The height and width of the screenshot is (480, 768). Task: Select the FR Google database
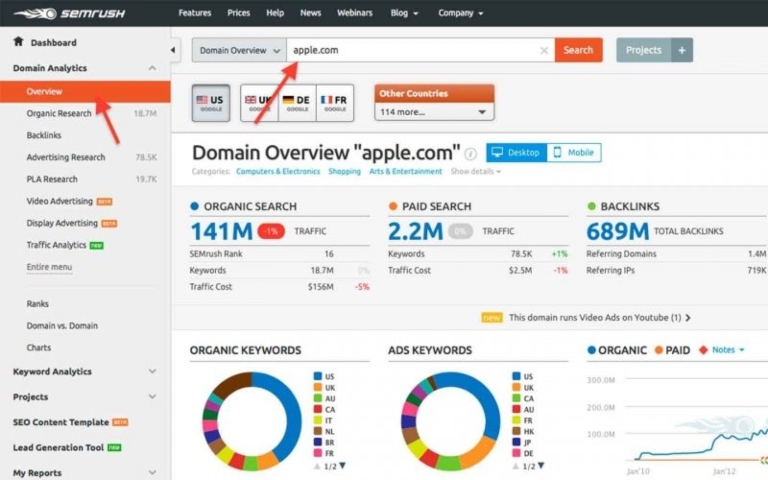[334, 103]
